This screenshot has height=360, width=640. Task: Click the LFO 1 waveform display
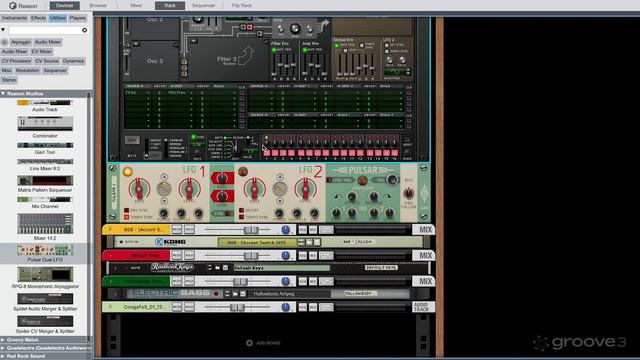pos(164,189)
